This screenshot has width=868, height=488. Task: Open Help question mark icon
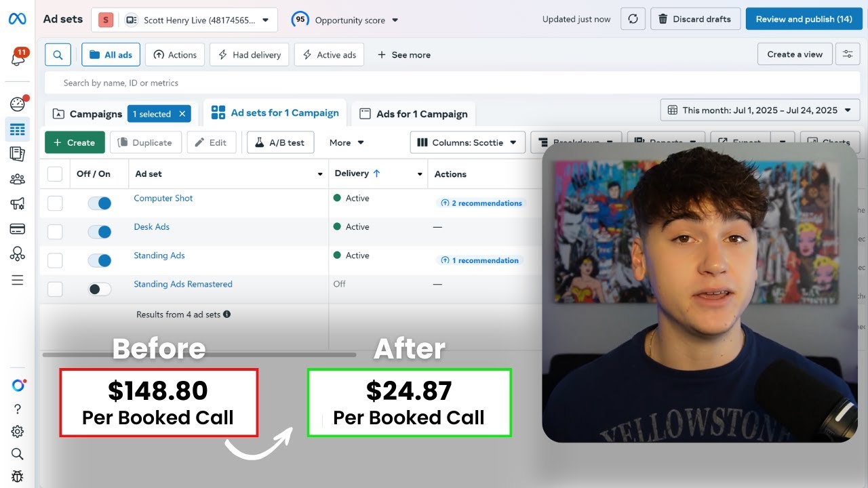click(x=18, y=409)
